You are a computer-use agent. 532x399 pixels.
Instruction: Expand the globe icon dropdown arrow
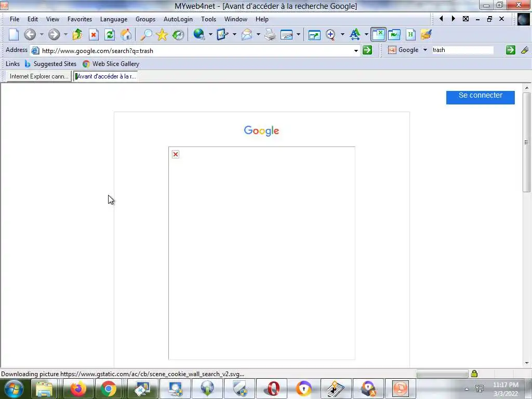point(210,35)
